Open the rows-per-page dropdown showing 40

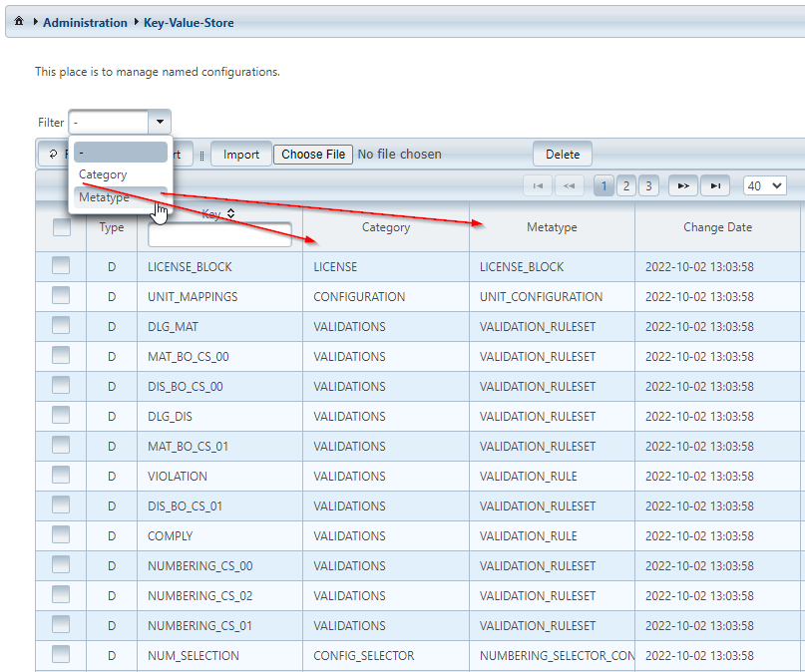pyautogui.click(x=764, y=185)
